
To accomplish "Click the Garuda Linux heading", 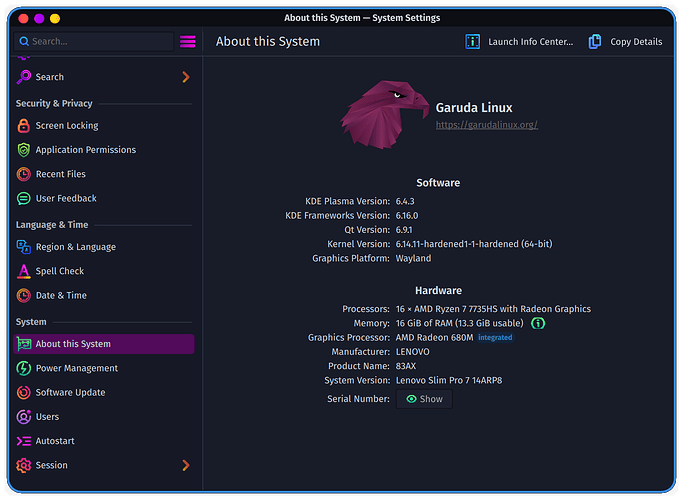I will coord(474,108).
